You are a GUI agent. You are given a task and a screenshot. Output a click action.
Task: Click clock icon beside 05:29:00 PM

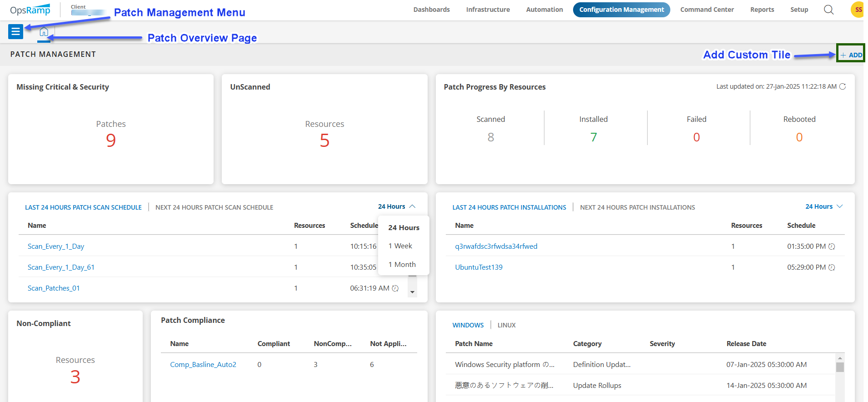pyautogui.click(x=832, y=267)
